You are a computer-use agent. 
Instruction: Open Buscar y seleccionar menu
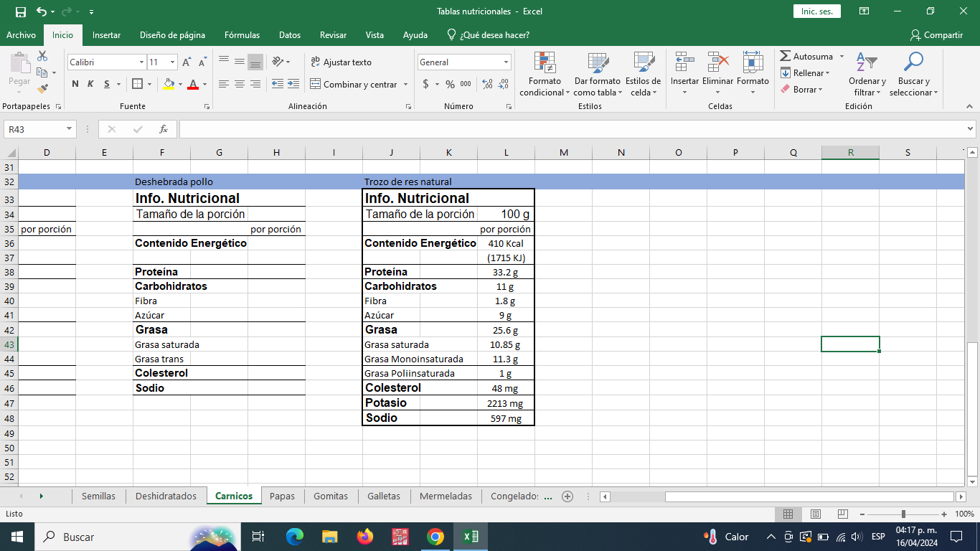[x=914, y=75]
